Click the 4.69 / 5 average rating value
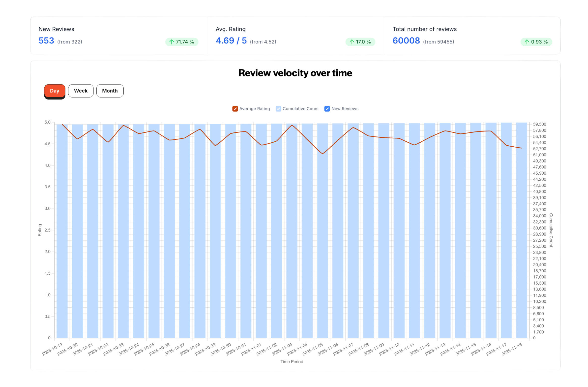Image resolution: width=588 pixels, height=387 pixels. click(x=231, y=41)
